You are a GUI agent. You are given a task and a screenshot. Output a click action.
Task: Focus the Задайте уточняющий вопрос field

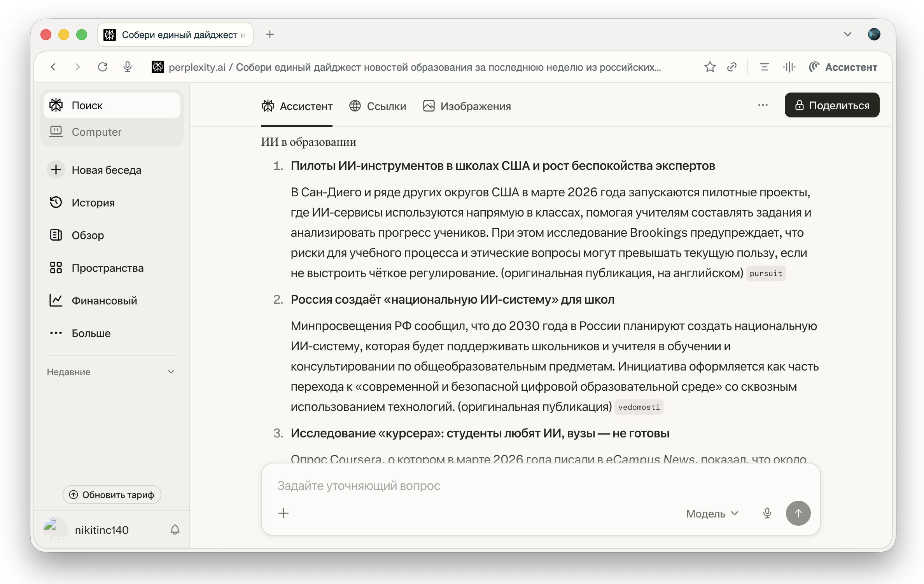(541, 485)
